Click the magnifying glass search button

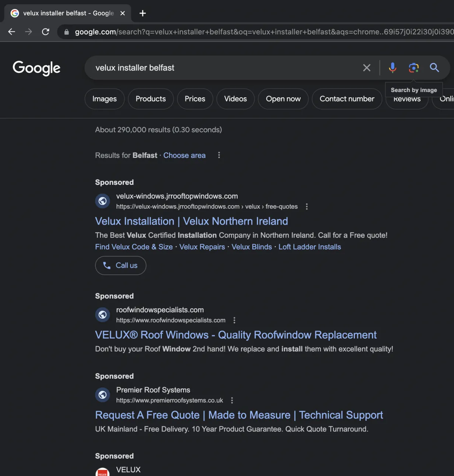[434, 68]
